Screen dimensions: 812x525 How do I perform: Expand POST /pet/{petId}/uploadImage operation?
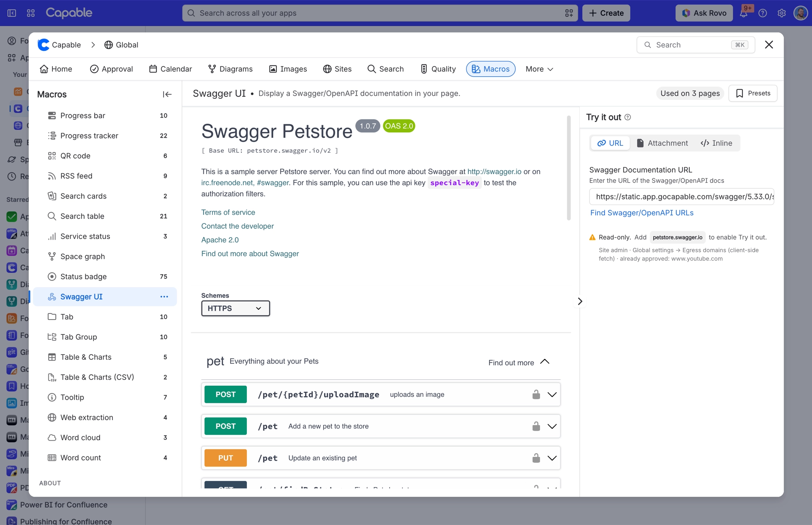coord(552,394)
